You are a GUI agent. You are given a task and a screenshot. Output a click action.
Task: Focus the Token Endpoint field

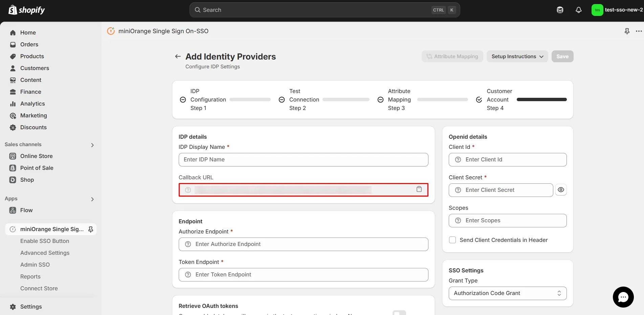303,275
